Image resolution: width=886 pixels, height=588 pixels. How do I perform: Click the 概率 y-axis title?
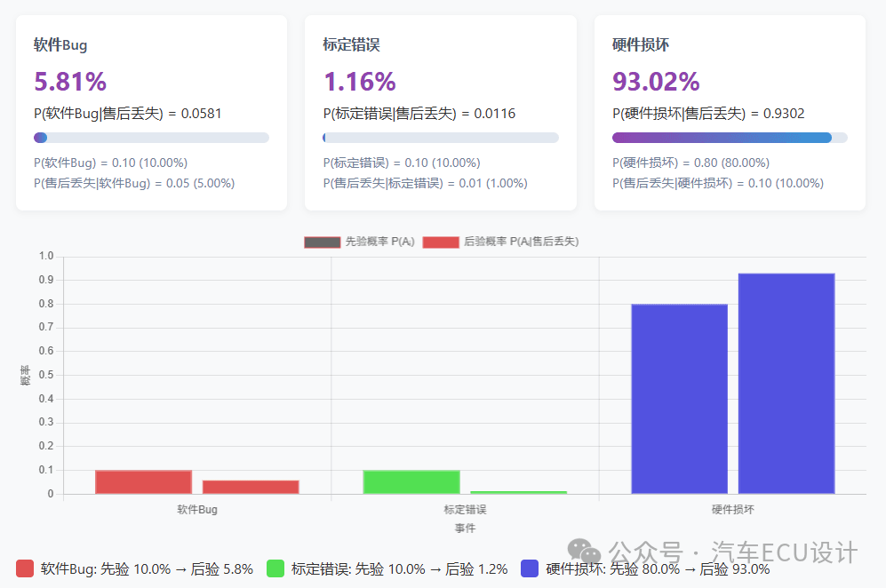[x=25, y=375]
